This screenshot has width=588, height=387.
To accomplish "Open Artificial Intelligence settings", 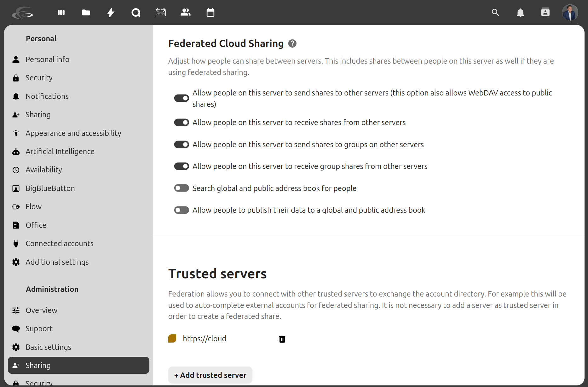I will (x=78, y=151).
